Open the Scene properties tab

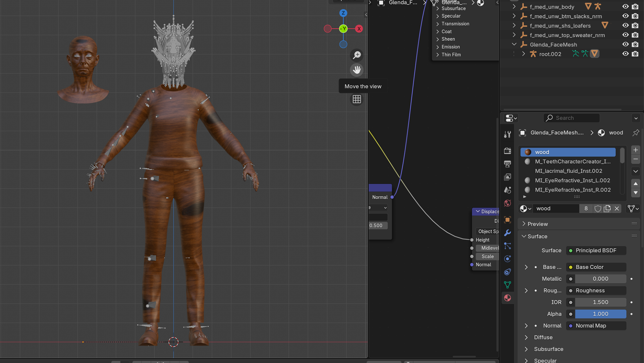(507, 190)
